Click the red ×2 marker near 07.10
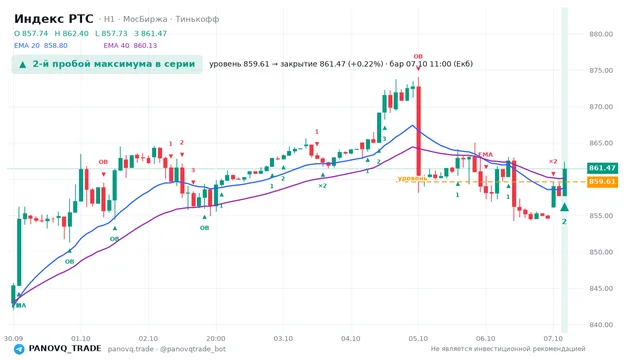The width and height of the screenshot is (640, 360). pyautogui.click(x=553, y=161)
